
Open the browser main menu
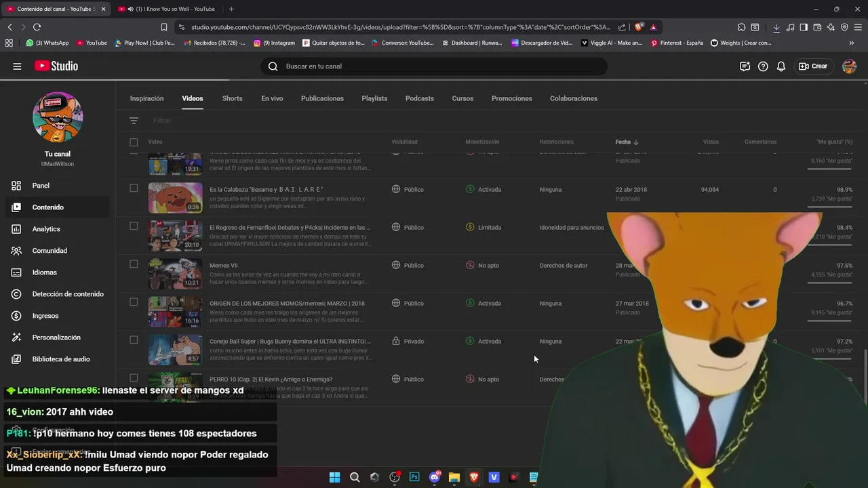[858, 27]
